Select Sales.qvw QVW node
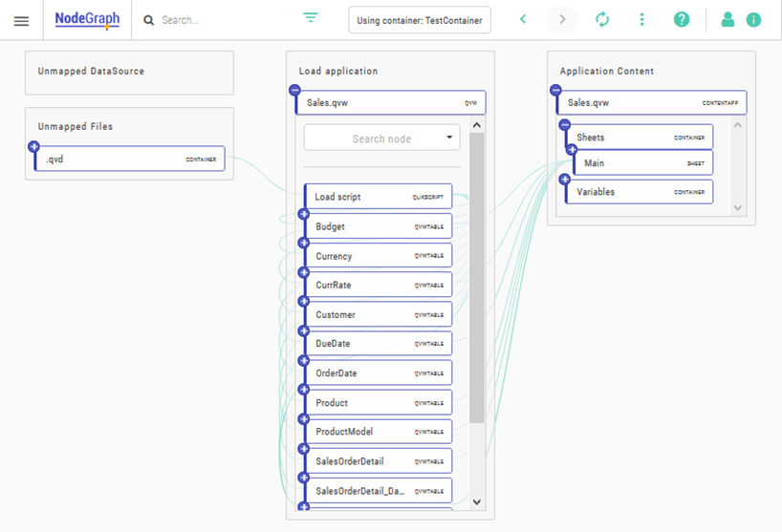 pyautogui.click(x=390, y=102)
